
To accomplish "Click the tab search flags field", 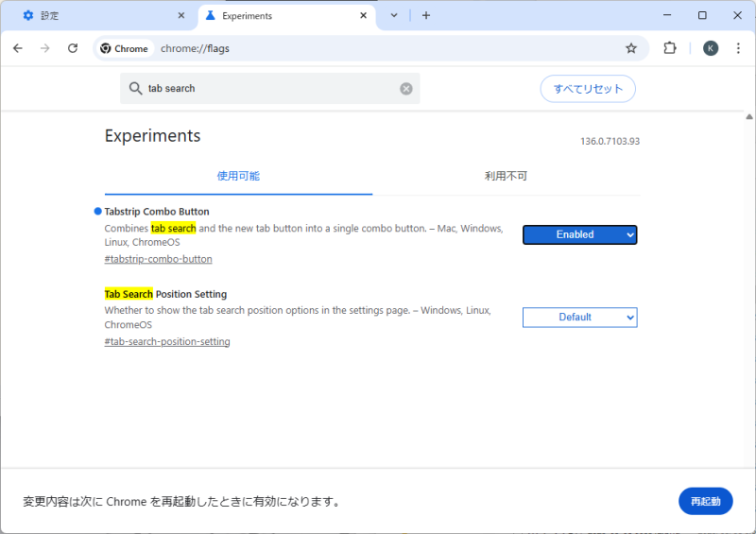I will [270, 88].
